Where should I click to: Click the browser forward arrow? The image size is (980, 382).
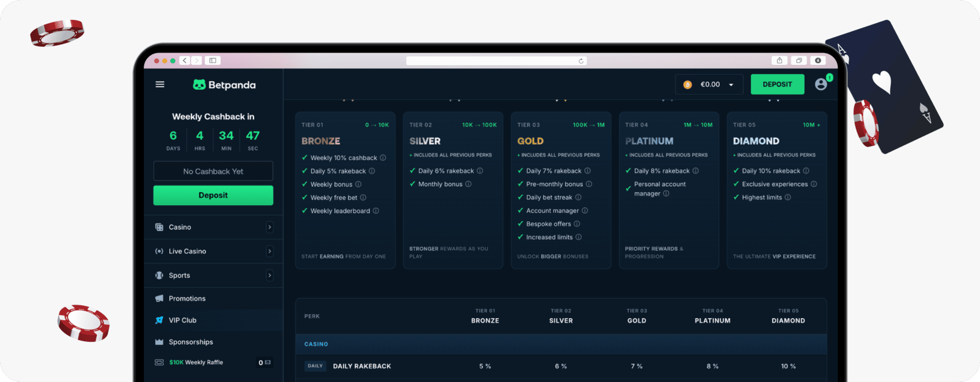pyautogui.click(x=197, y=60)
